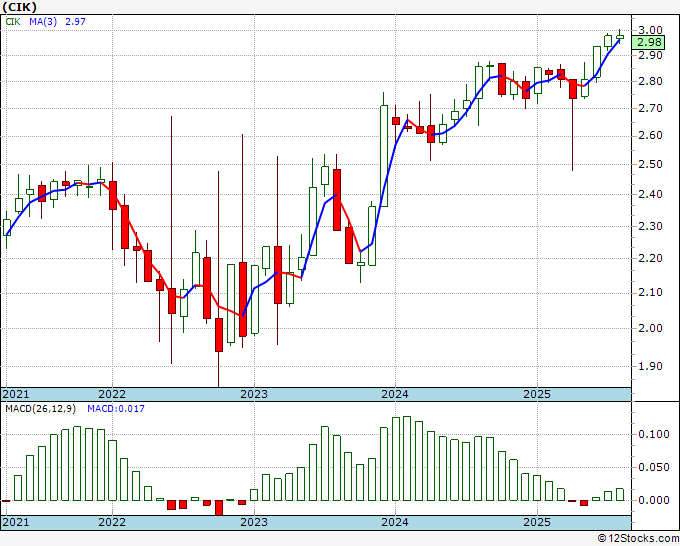
Task: Click 2021 on the MACD timeline
Action: [16, 522]
